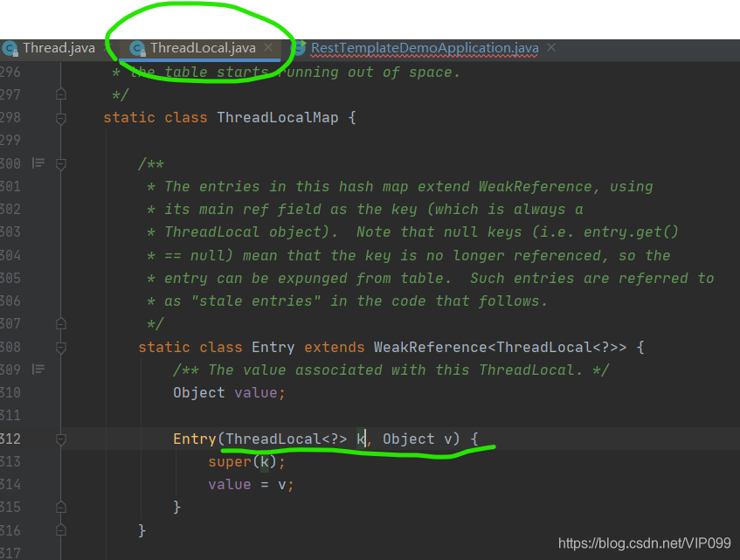
Task: Close the ThreadLocal.java tab with its X
Action: [266, 48]
